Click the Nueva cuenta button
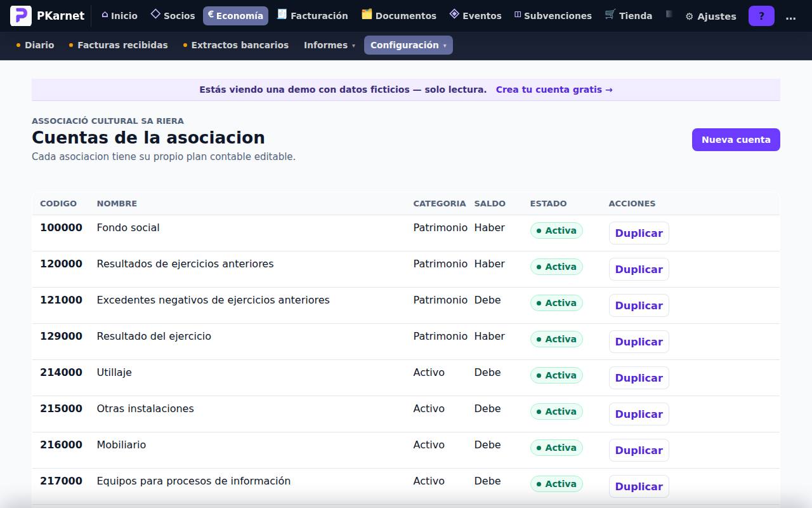 point(736,140)
